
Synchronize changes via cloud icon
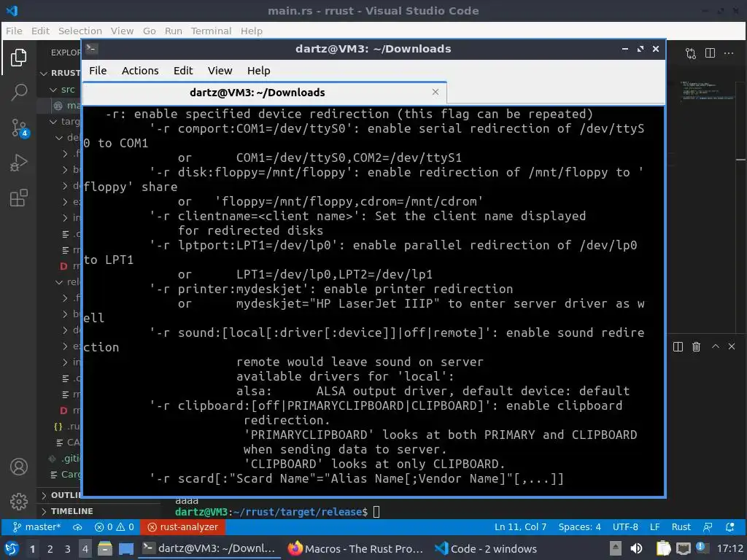pyautogui.click(x=77, y=526)
